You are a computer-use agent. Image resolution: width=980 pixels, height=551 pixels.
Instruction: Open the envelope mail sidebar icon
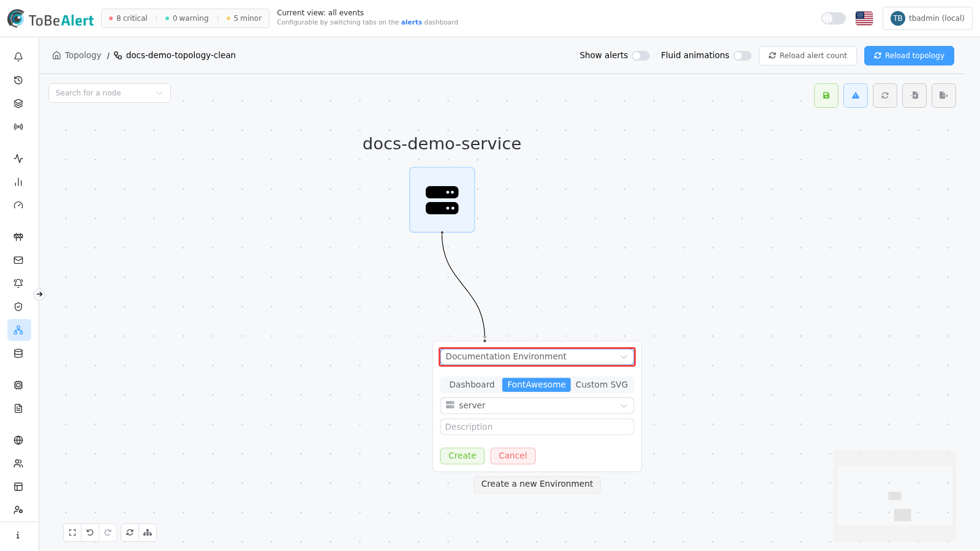(x=18, y=260)
